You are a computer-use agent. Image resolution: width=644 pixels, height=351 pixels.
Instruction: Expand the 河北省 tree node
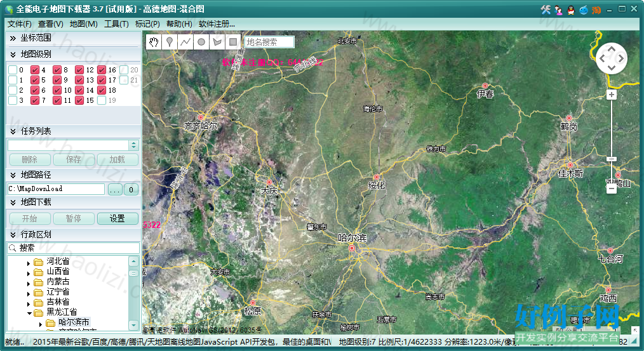(x=29, y=263)
